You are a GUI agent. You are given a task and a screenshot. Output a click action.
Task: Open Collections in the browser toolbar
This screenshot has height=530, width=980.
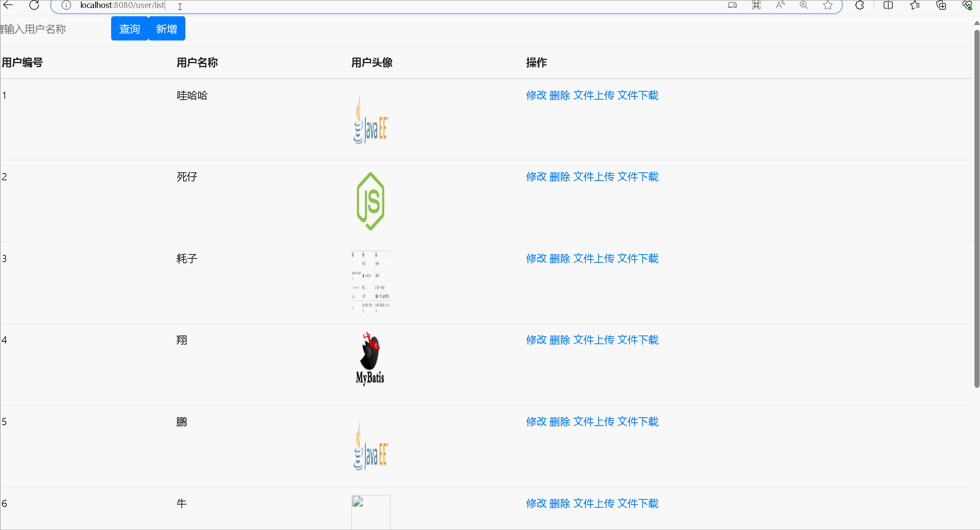941,6
